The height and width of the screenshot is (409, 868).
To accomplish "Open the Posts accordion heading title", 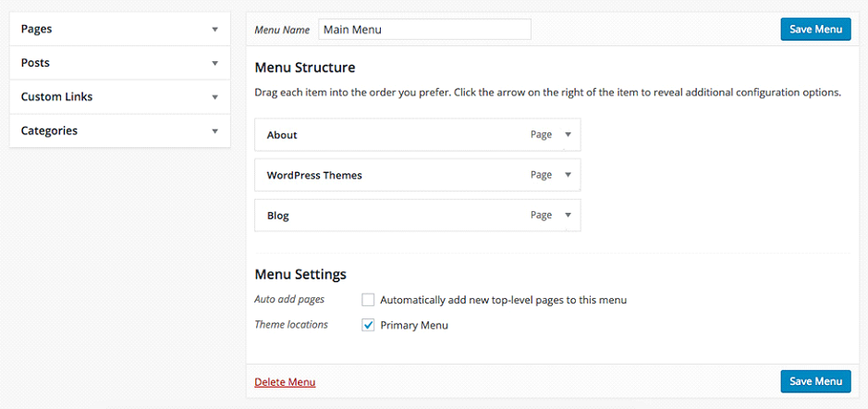I will coord(35,63).
